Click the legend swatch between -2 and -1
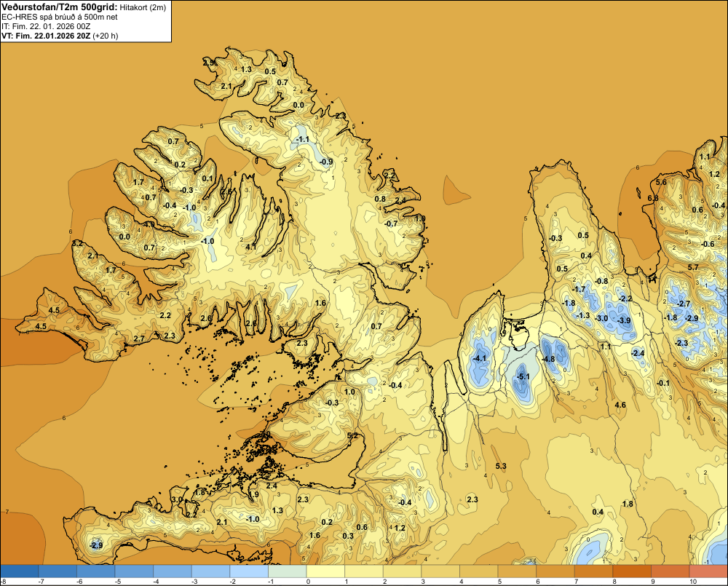728x586 pixels. (249, 571)
